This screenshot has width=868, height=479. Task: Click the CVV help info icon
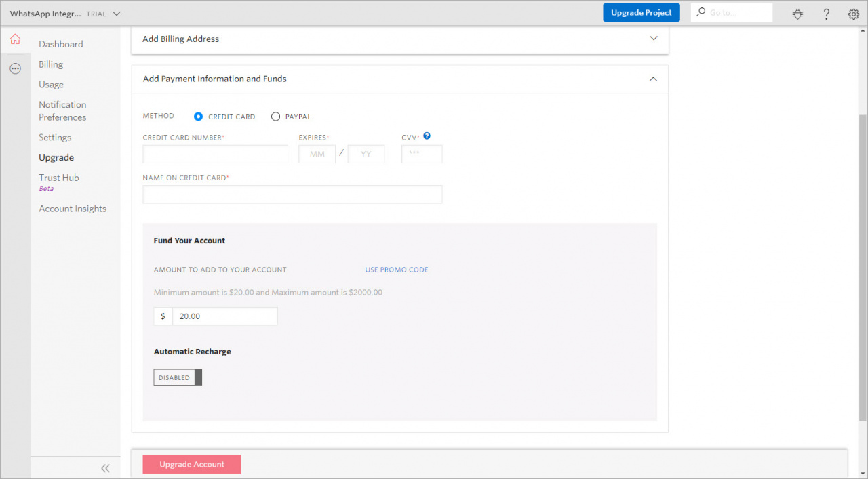pos(427,136)
